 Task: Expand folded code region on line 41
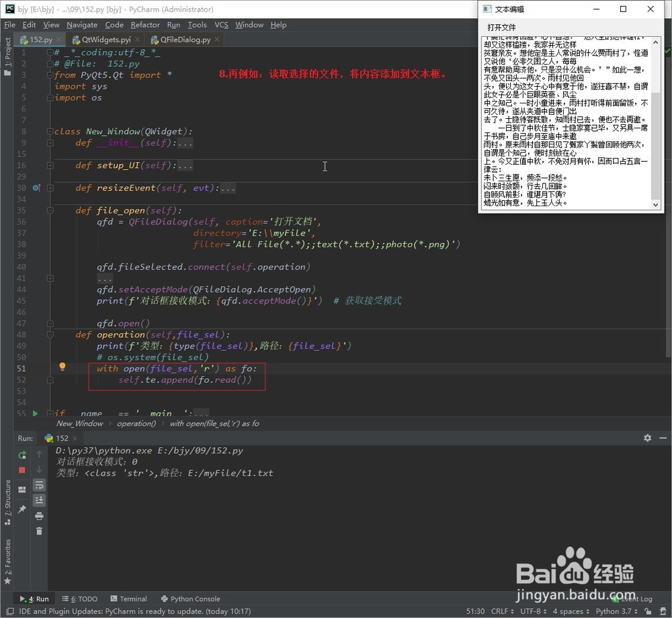(x=50, y=278)
